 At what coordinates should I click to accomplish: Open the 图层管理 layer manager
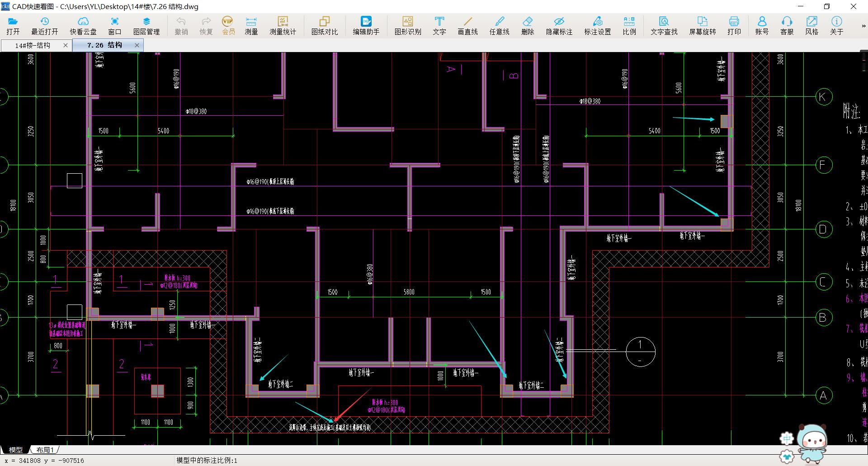click(146, 25)
